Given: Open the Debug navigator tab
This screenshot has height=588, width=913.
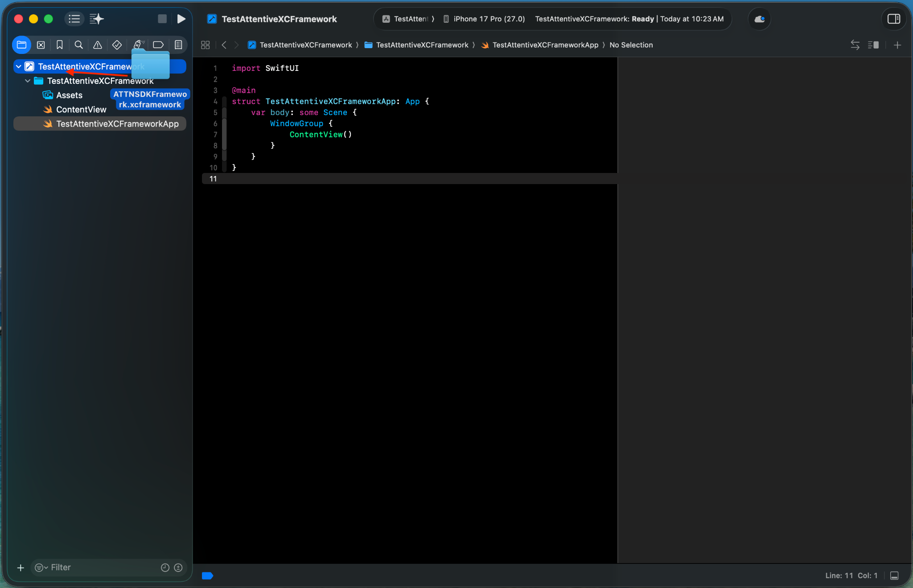Looking at the screenshot, I should (138, 45).
